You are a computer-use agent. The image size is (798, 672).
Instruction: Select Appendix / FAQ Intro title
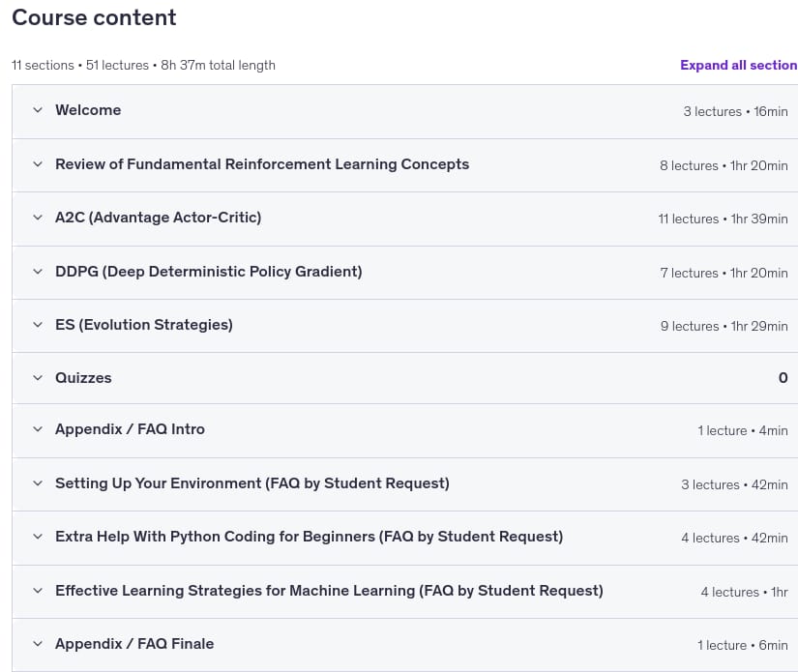point(130,429)
